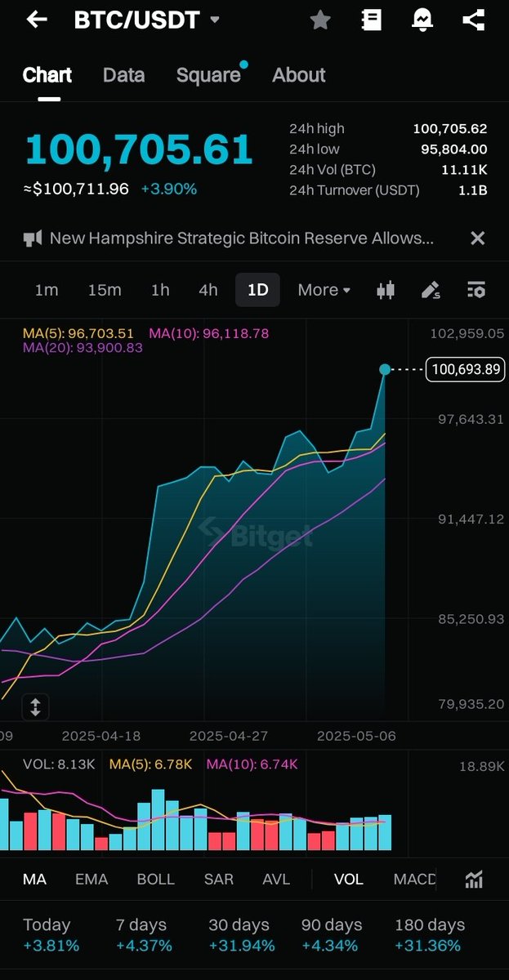Tap the 2025-04-18 date axis label
The height and width of the screenshot is (980, 509).
click(101, 736)
